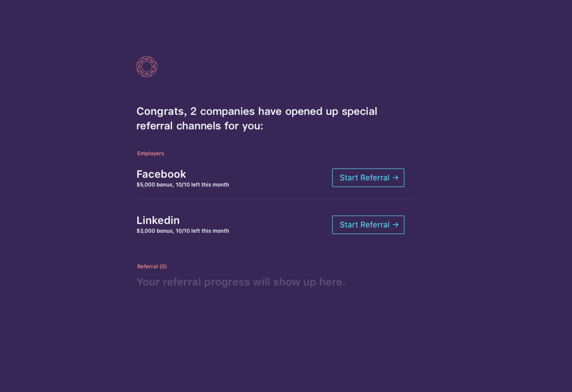Click Facebook's 10/10 left this month text

point(202,185)
